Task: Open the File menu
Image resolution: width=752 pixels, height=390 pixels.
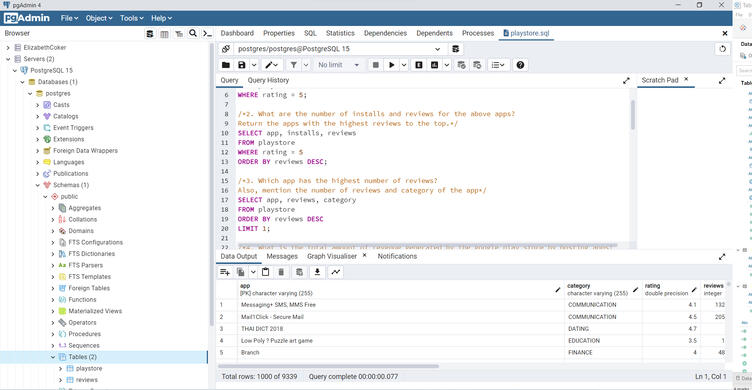Action: click(x=70, y=18)
